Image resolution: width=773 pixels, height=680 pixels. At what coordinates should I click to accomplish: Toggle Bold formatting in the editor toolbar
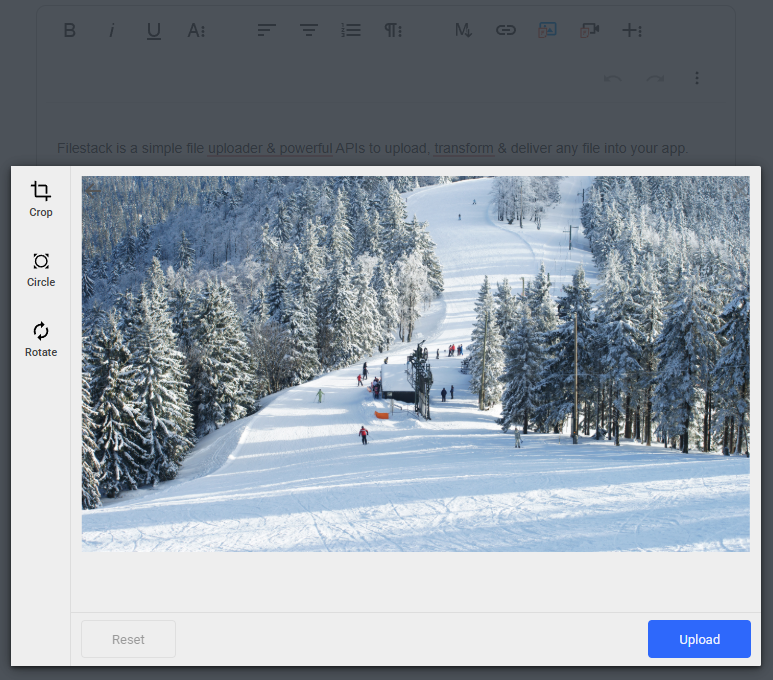tap(70, 31)
